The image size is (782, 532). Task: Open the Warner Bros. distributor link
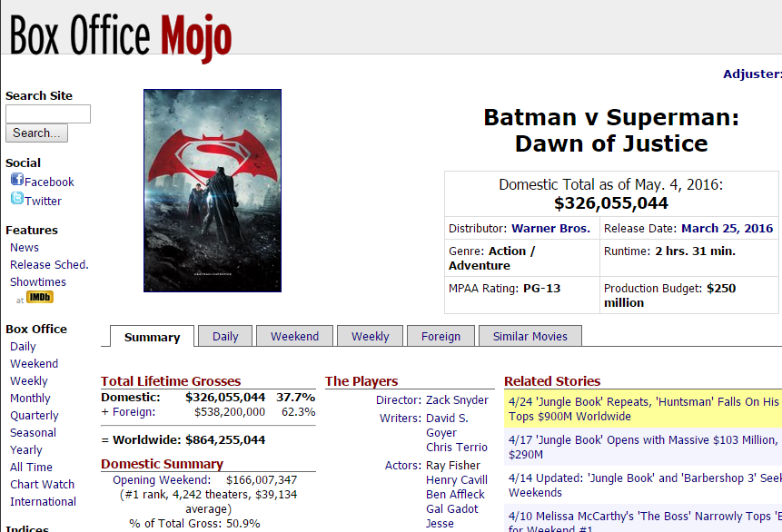point(550,229)
